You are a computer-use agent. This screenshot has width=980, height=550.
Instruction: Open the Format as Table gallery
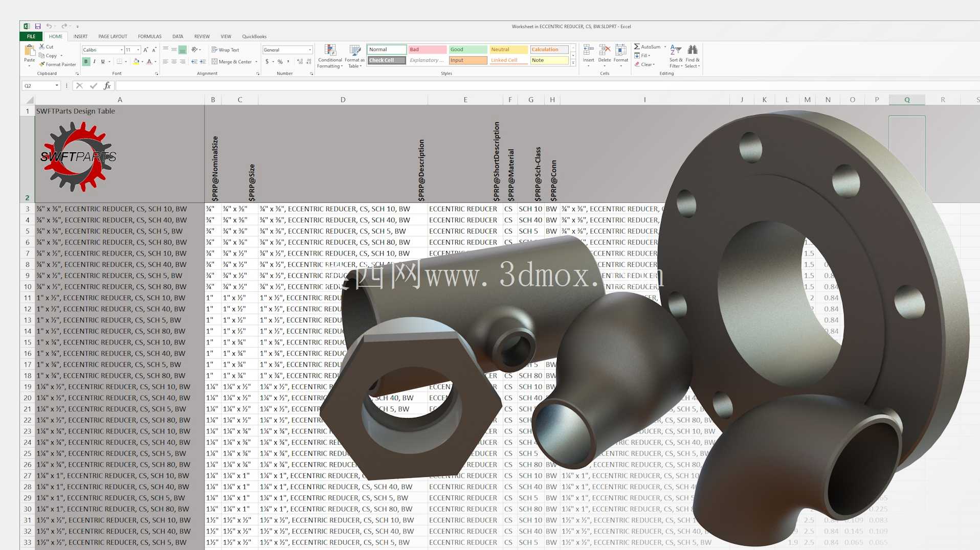tap(355, 56)
